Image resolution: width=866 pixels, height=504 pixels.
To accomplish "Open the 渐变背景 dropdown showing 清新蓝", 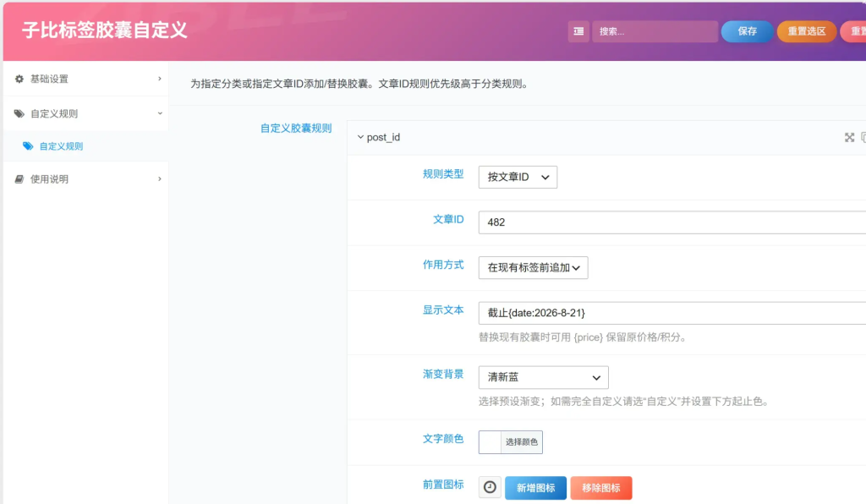I will pos(544,377).
